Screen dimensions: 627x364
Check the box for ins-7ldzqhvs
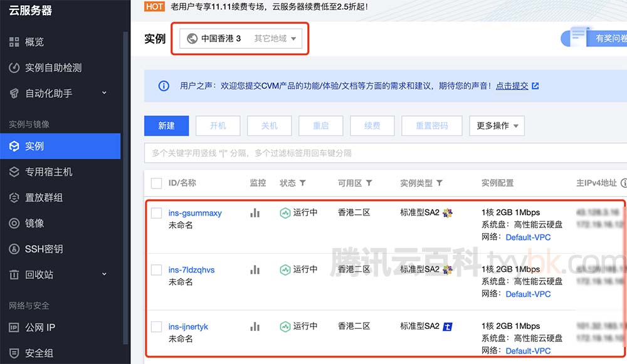[x=156, y=270]
